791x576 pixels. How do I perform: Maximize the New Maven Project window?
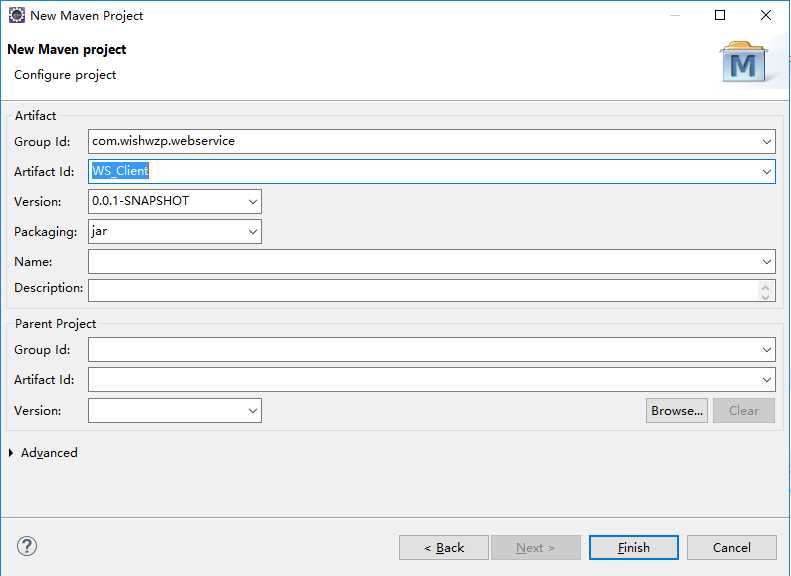pyautogui.click(x=720, y=15)
